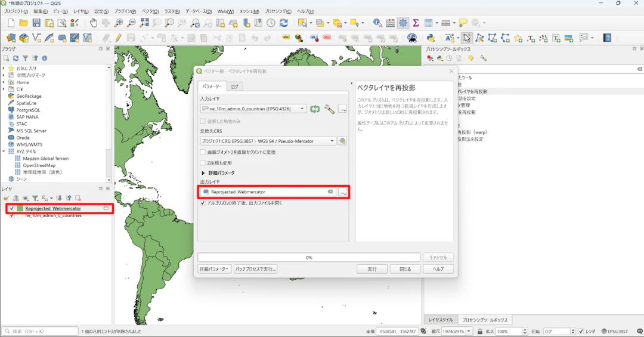Switch to the ログ tab
The width and height of the screenshot is (644, 337).
pyautogui.click(x=234, y=86)
